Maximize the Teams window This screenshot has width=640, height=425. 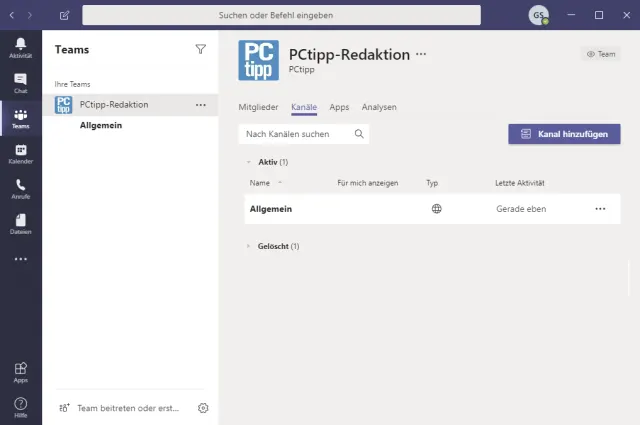(599, 15)
